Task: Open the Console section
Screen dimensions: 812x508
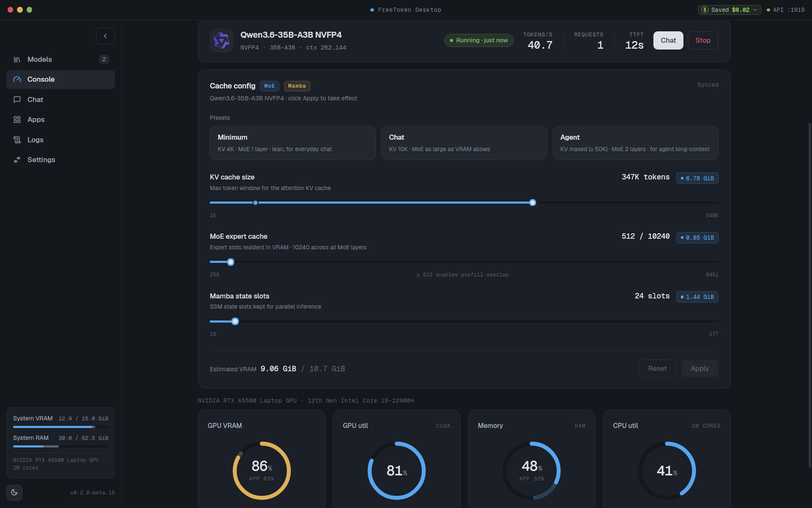Action: click(x=60, y=80)
